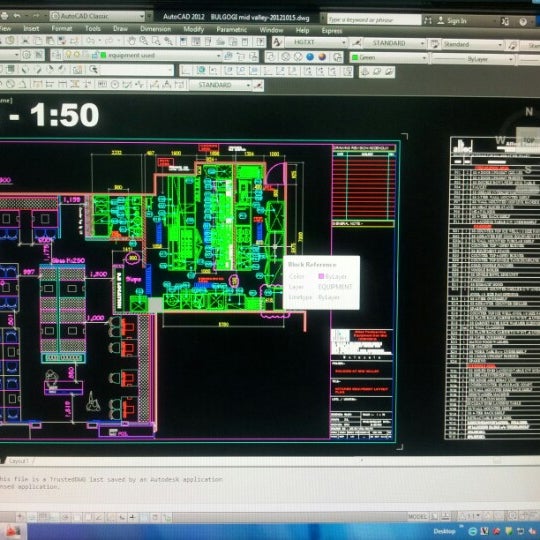
Task: Click the green swatch in color control
Action: tap(355, 58)
